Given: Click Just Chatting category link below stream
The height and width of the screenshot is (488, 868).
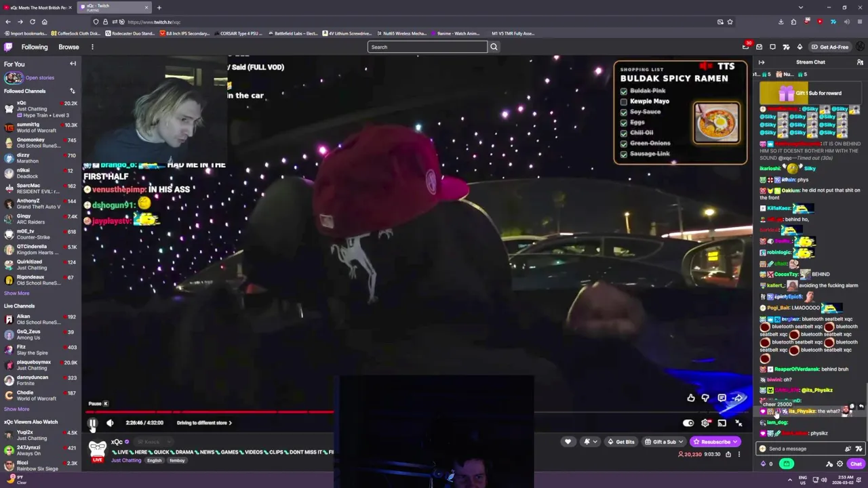Looking at the screenshot, I should pyautogui.click(x=126, y=461).
